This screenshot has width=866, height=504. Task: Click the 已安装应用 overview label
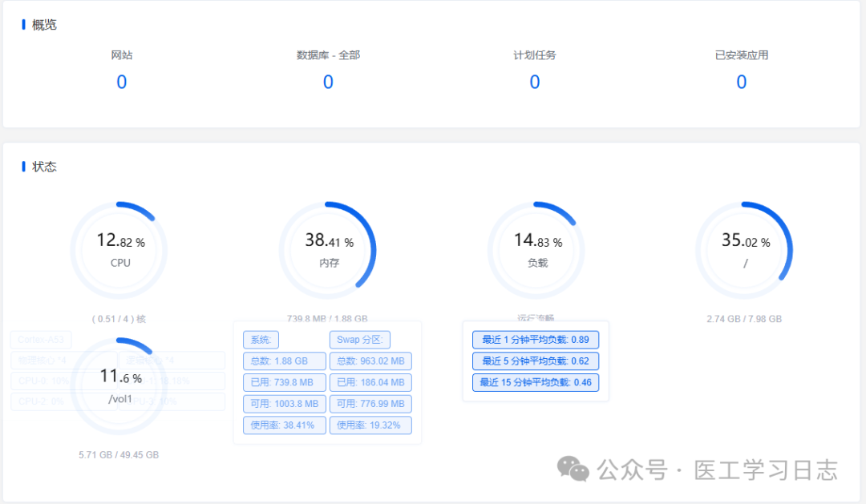[741, 55]
